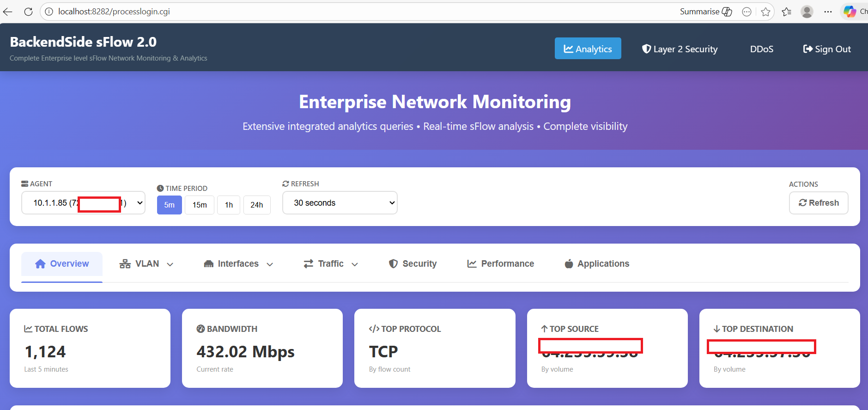The height and width of the screenshot is (410, 868).
Task: Open the chat bubble icon in address bar
Action: pyautogui.click(x=747, y=12)
